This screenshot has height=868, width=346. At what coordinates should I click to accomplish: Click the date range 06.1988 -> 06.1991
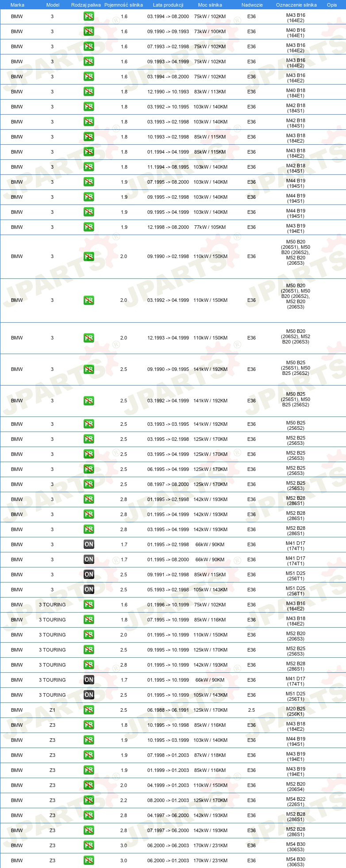pyautogui.click(x=168, y=710)
